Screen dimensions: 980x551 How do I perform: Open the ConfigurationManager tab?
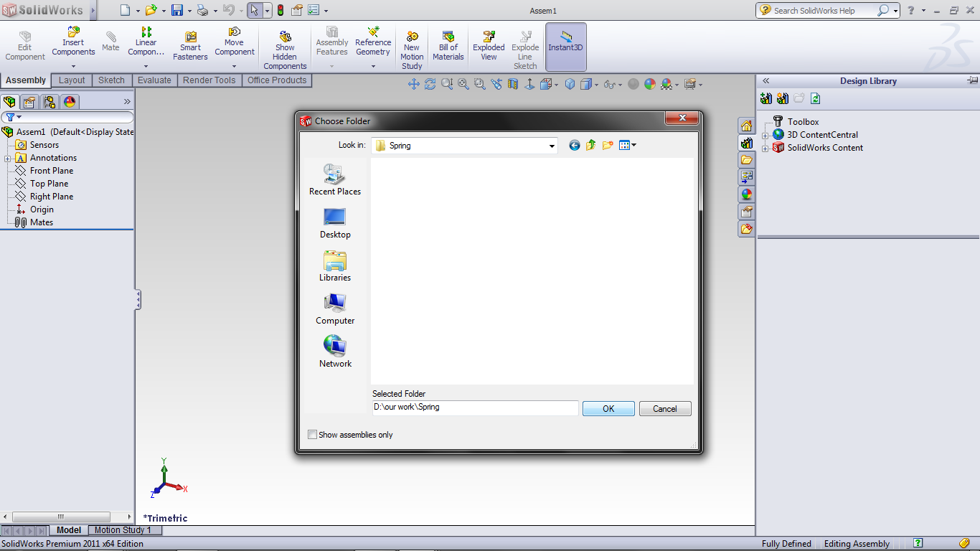(x=49, y=102)
